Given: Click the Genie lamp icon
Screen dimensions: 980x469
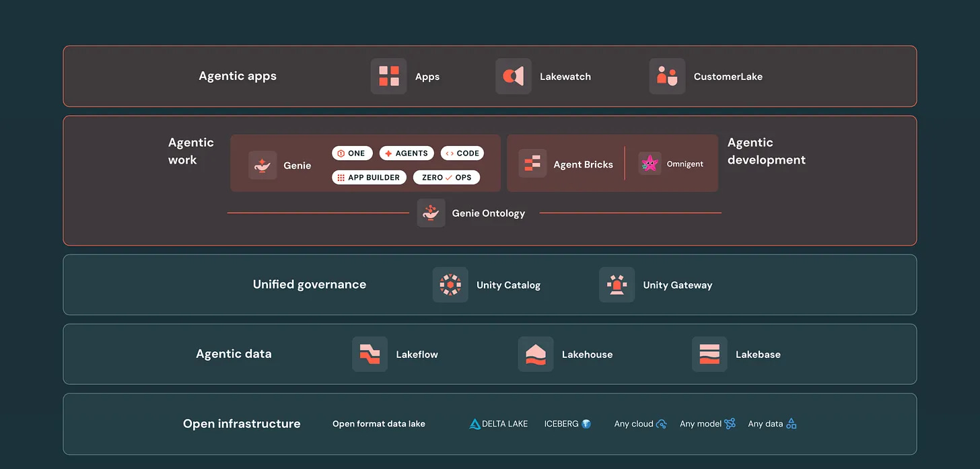Looking at the screenshot, I should click(x=262, y=165).
